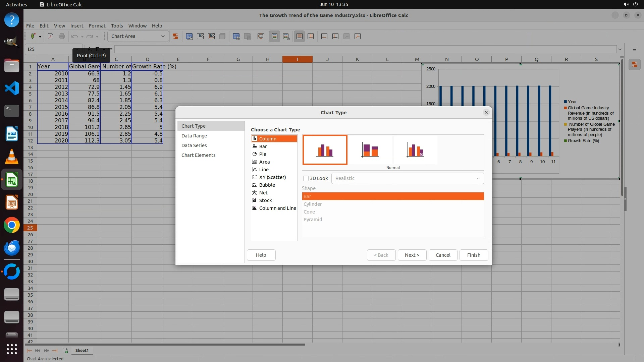Image resolution: width=644 pixels, height=362 pixels.
Task: Go to Data Series wizard step
Action: [194, 145]
